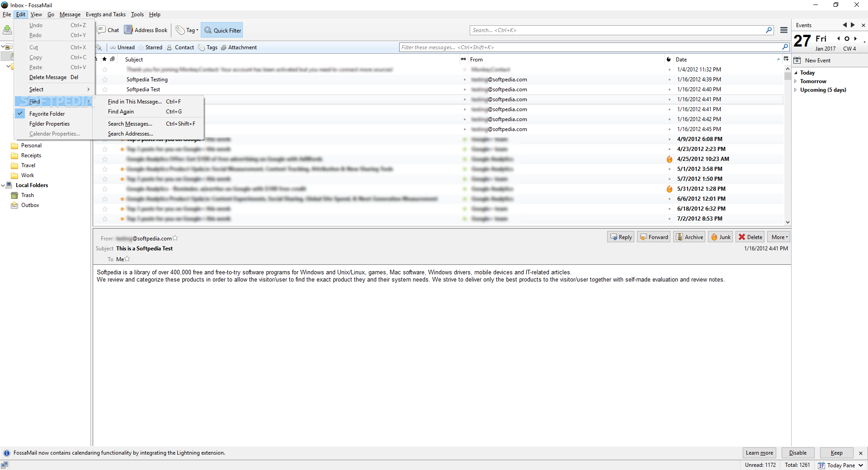This screenshot has height=470, width=868.
Task: Mark the message as Junk
Action: pyautogui.click(x=721, y=237)
